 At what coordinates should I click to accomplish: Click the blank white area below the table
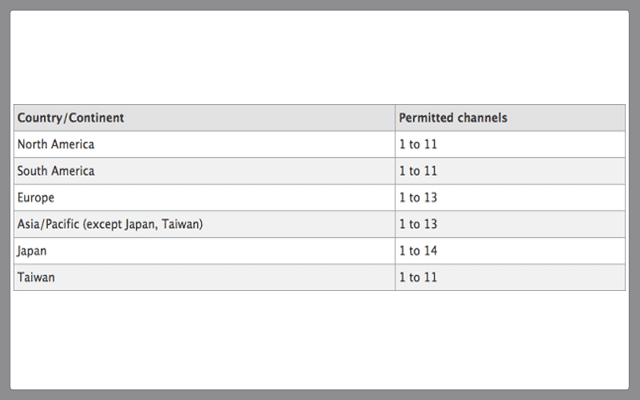pos(320,340)
